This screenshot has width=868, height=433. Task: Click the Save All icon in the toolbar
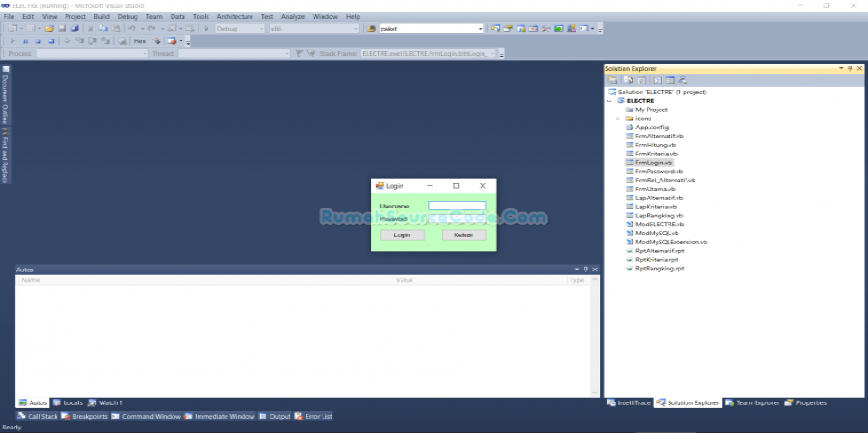click(75, 29)
